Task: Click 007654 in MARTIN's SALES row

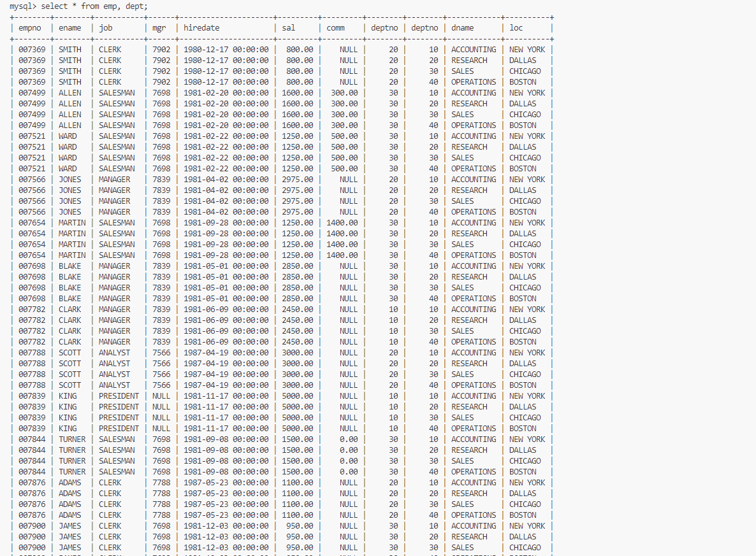Action: [32, 245]
